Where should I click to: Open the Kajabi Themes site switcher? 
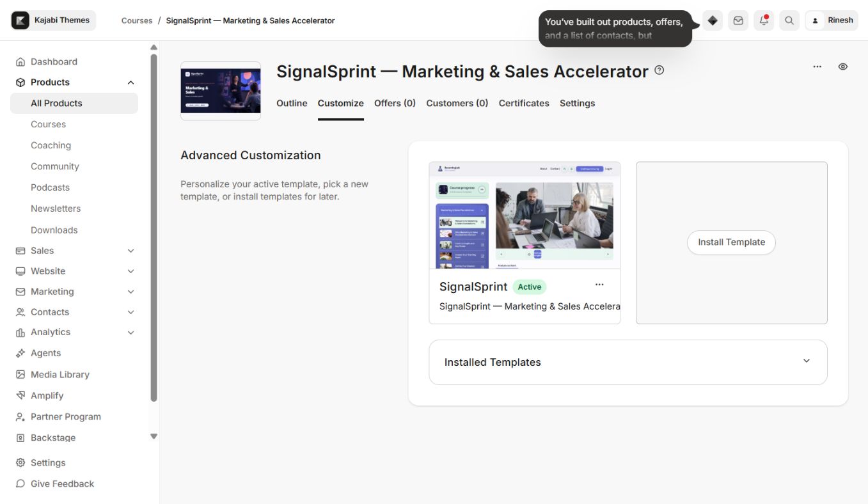pos(53,20)
